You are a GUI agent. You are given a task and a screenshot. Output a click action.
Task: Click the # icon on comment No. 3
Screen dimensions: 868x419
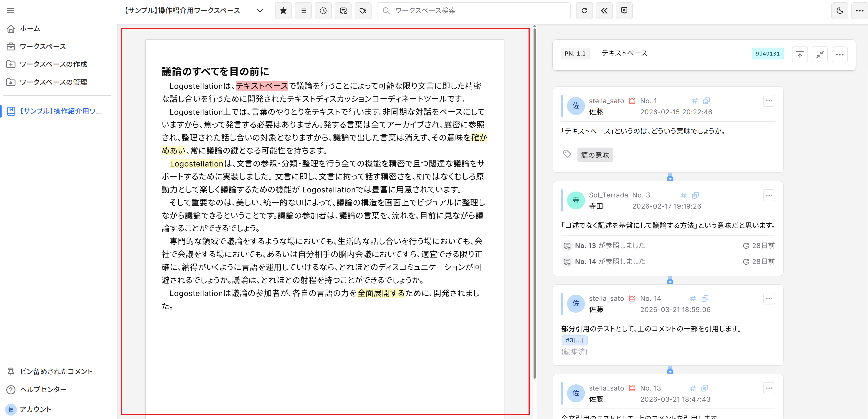coord(683,195)
